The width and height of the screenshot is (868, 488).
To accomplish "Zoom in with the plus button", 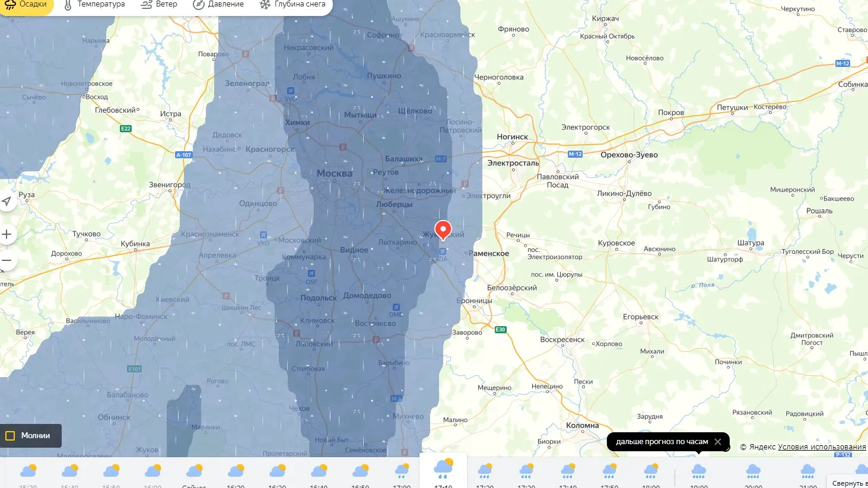I will pos(7,234).
